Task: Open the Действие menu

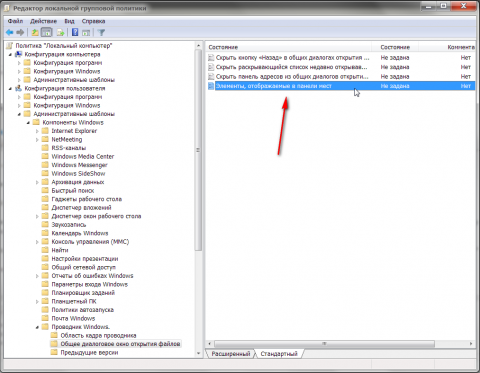Action: pos(43,21)
